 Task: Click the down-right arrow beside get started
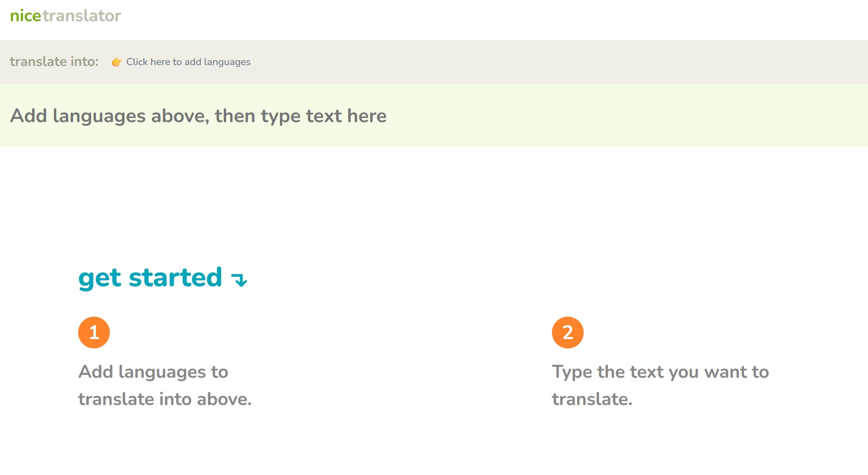tap(239, 280)
